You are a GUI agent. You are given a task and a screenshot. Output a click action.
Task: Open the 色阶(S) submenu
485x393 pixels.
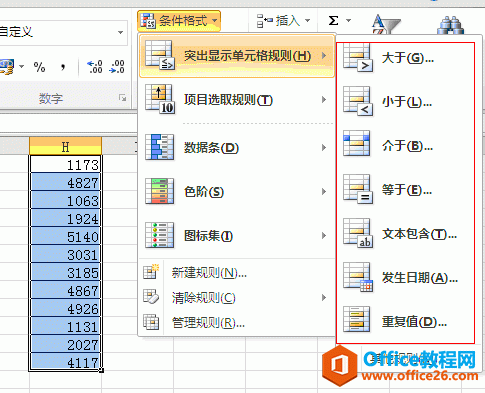point(237,191)
